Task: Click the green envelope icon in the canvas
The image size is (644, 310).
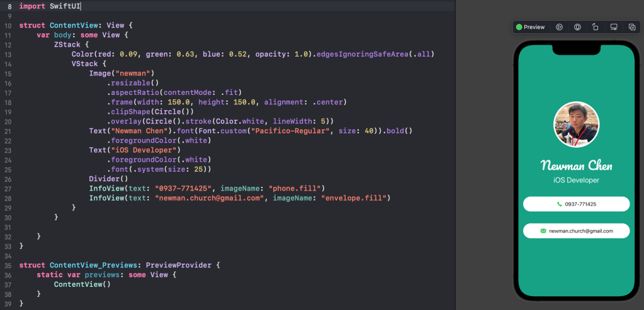Action: [x=543, y=231]
